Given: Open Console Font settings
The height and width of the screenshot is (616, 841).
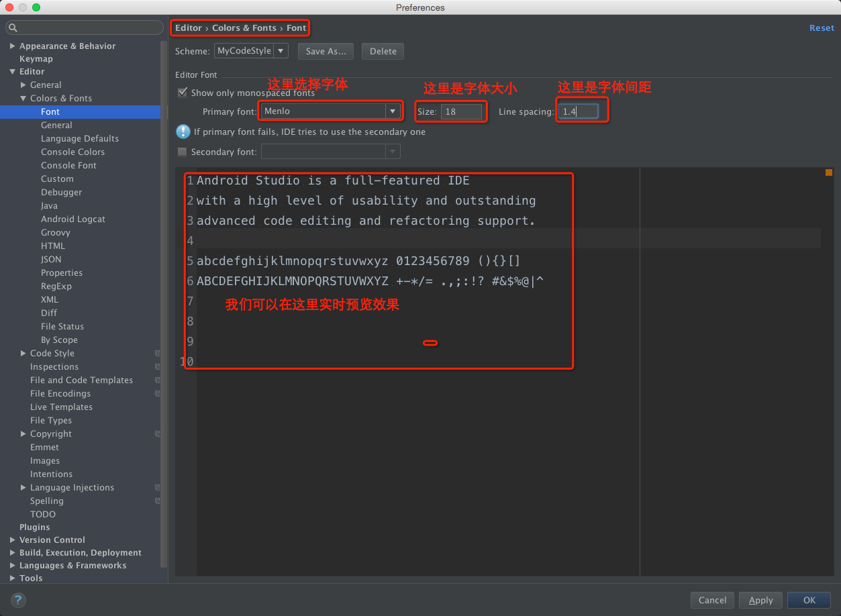Looking at the screenshot, I should [68, 166].
